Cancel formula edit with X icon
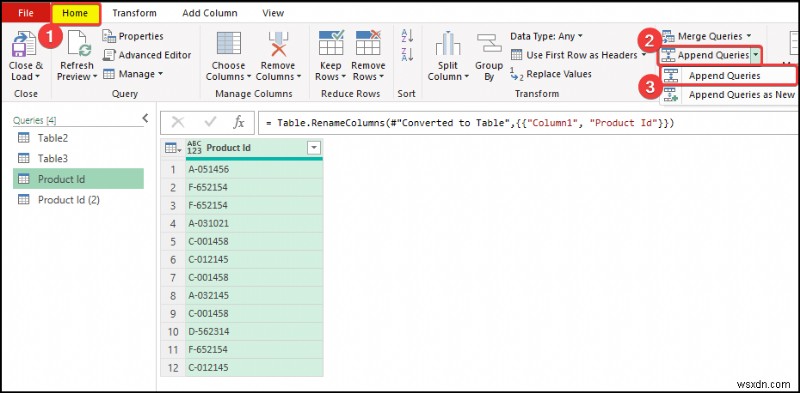 coord(178,122)
